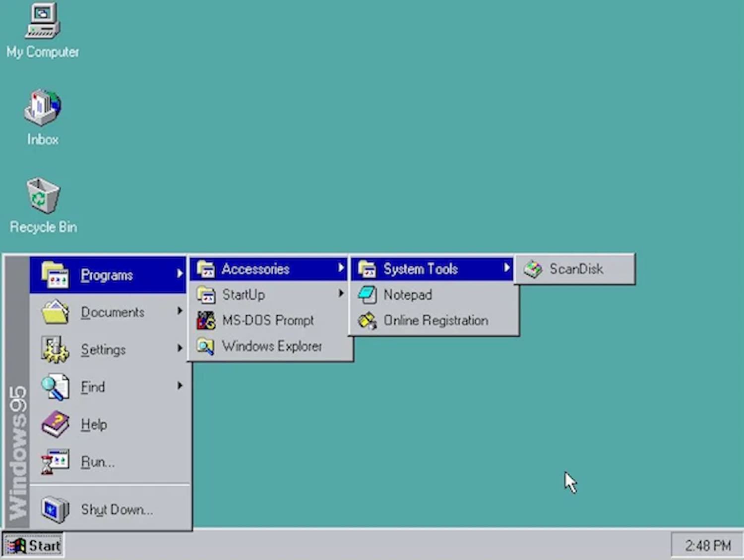Click the Start button on the taskbar
Image resolution: width=744 pixels, height=560 pixels.
coord(33,545)
